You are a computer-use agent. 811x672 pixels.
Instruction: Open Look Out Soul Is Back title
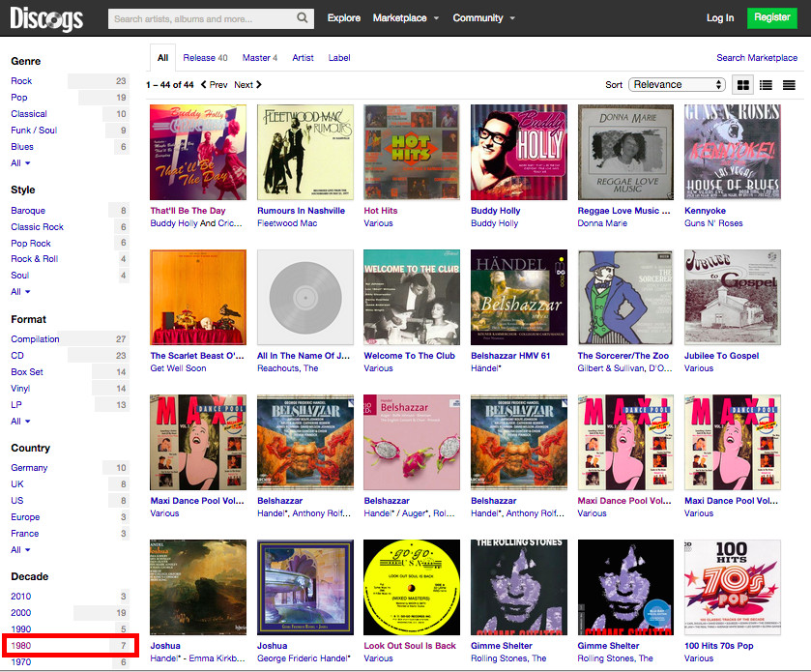tap(410, 646)
